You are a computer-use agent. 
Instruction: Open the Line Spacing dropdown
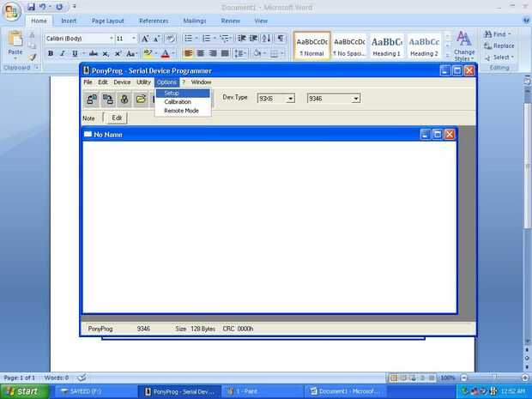tap(240, 53)
